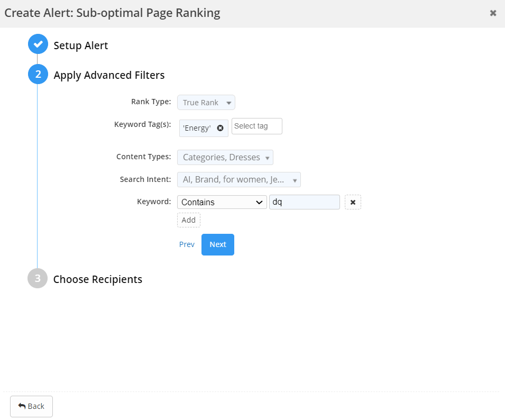Open the Search Intent dropdown
505x420 pixels.
(238, 180)
